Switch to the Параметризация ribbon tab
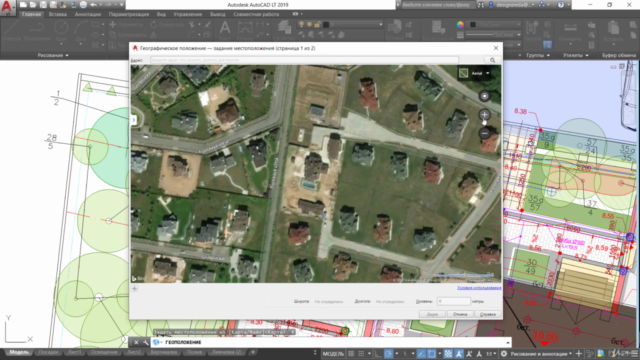The image size is (640, 360). [x=129, y=14]
